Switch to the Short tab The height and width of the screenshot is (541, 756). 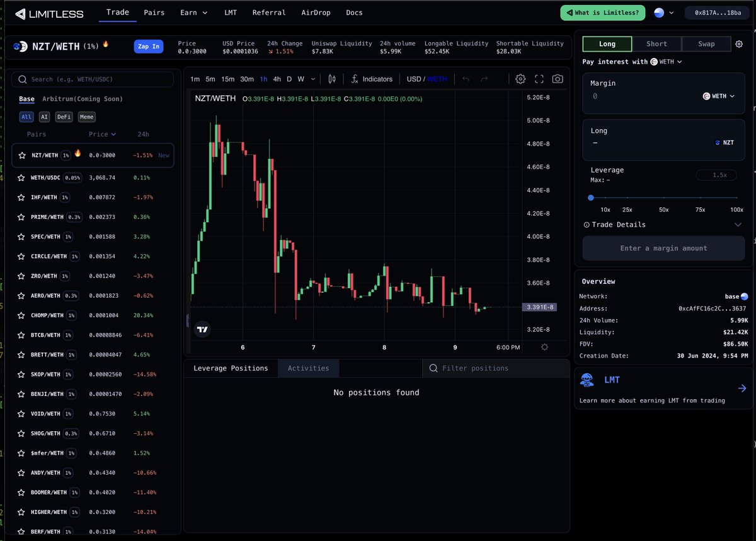click(x=656, y=44)
